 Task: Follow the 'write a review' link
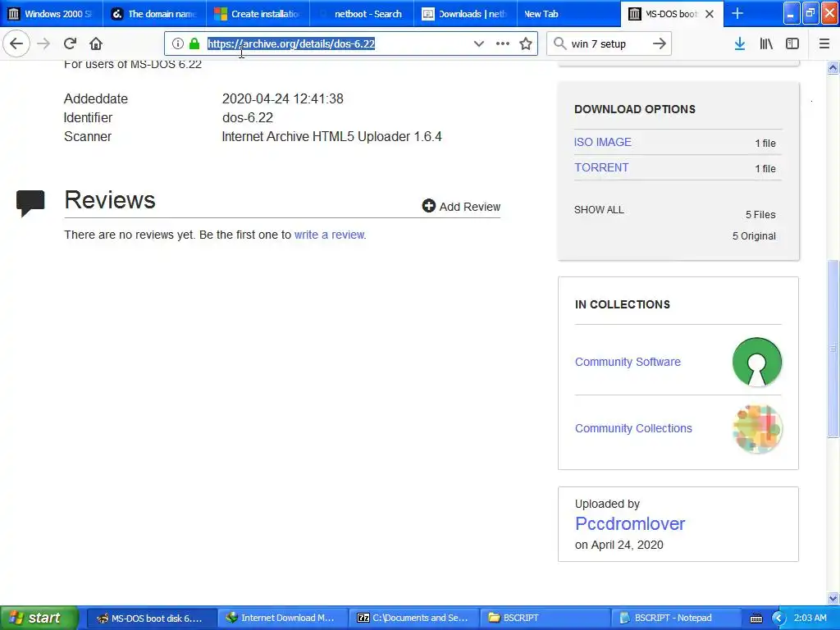[x=329, y=235]
